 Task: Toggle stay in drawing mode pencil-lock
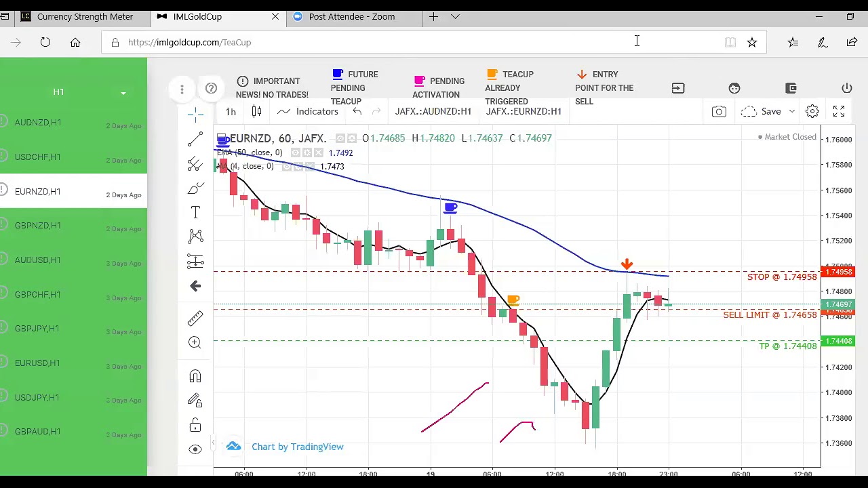(x=195, y=401)
